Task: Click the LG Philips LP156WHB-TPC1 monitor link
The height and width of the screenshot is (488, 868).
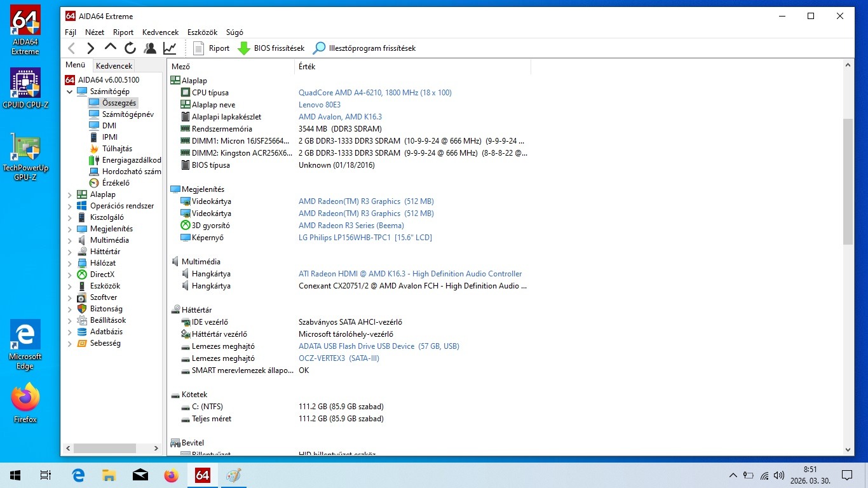Action: (365, 238)
